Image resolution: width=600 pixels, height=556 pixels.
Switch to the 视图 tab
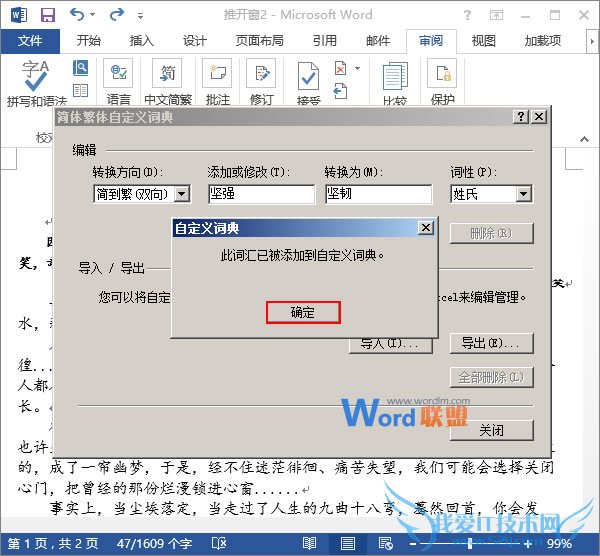[483, 41]
